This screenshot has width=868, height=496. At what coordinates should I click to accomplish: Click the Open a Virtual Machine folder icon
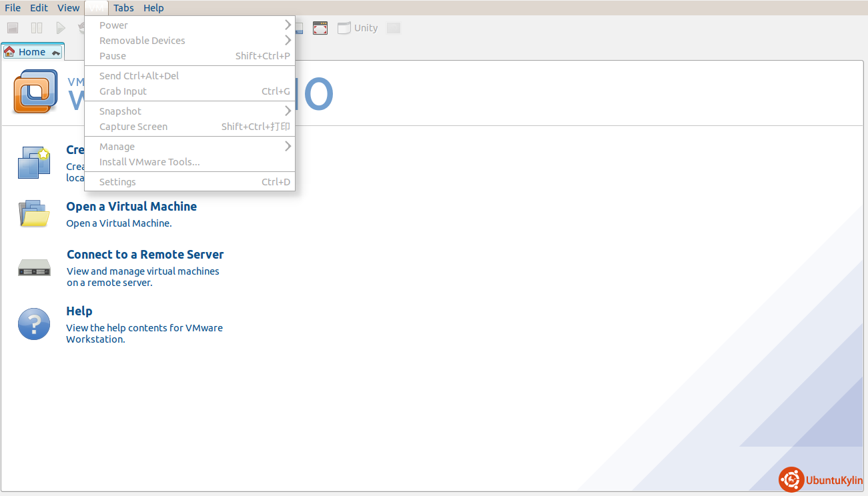click(34, 214)
